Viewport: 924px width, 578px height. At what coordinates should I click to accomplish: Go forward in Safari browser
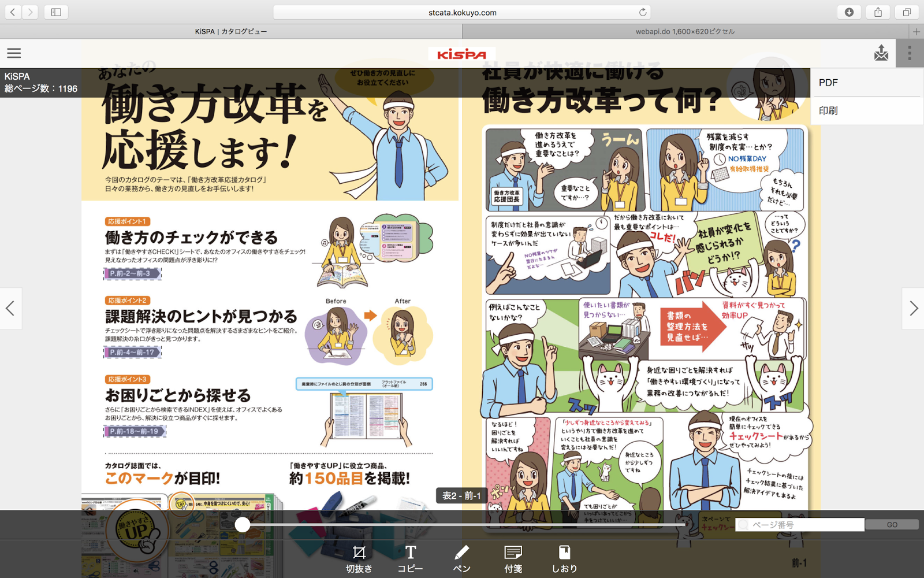point(30,12)
